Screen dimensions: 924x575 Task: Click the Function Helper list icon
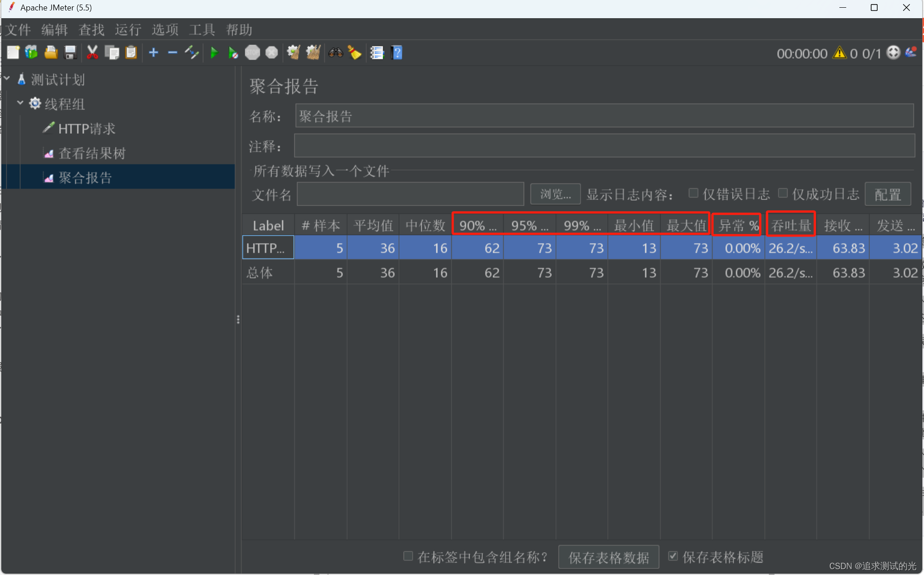[x=377, y=53]
